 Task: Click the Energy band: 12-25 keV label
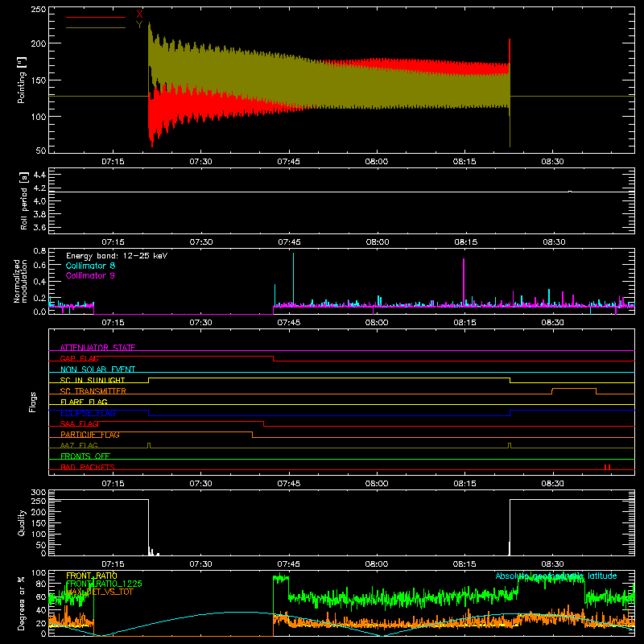click(117, 256)
